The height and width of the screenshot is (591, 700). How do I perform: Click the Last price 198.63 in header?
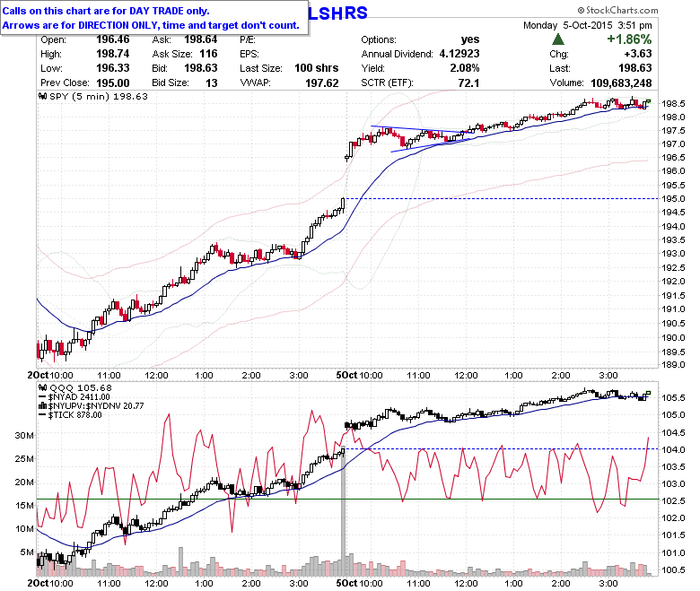pyautogui.click(x=635, y=68)
